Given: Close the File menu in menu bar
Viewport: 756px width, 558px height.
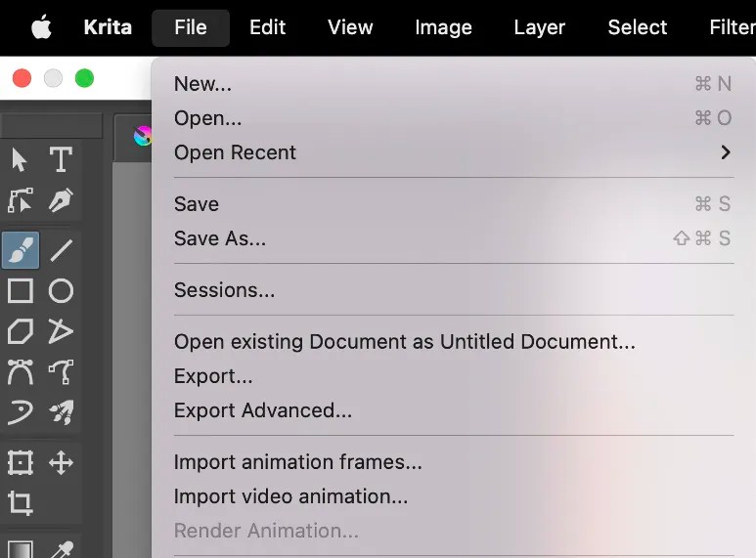Looking at the screenshot, I should click(191, 27).
